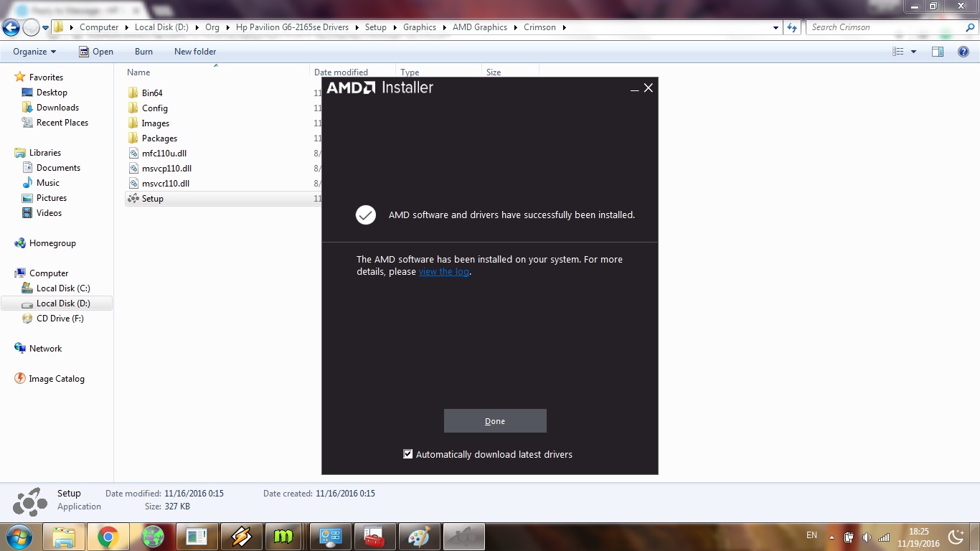Open the Organize dropdown menu

[34, 52]
